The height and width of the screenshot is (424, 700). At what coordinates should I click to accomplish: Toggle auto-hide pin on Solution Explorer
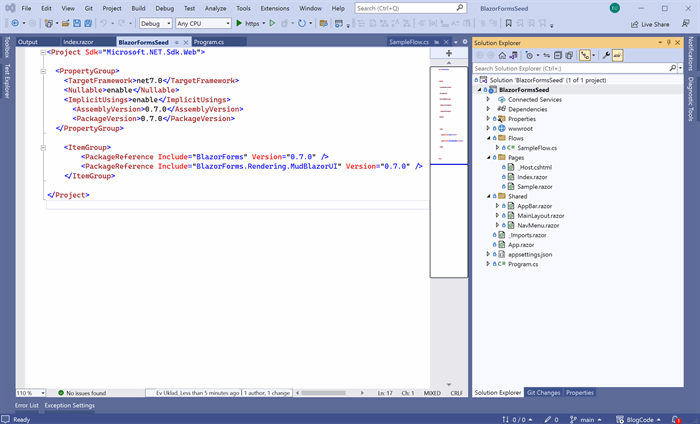click(669, 42)
